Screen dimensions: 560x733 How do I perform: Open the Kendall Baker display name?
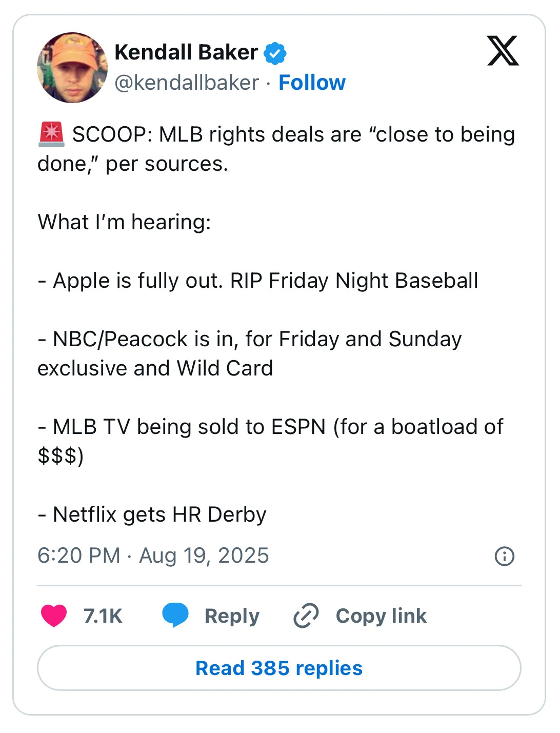pos(186,52)
